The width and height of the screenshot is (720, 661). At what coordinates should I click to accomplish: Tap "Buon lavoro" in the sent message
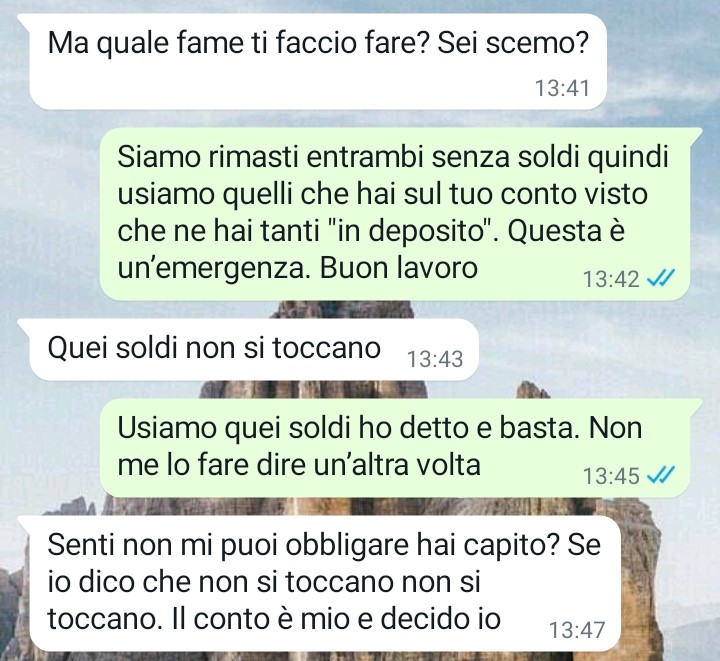[x=399, y=268]
